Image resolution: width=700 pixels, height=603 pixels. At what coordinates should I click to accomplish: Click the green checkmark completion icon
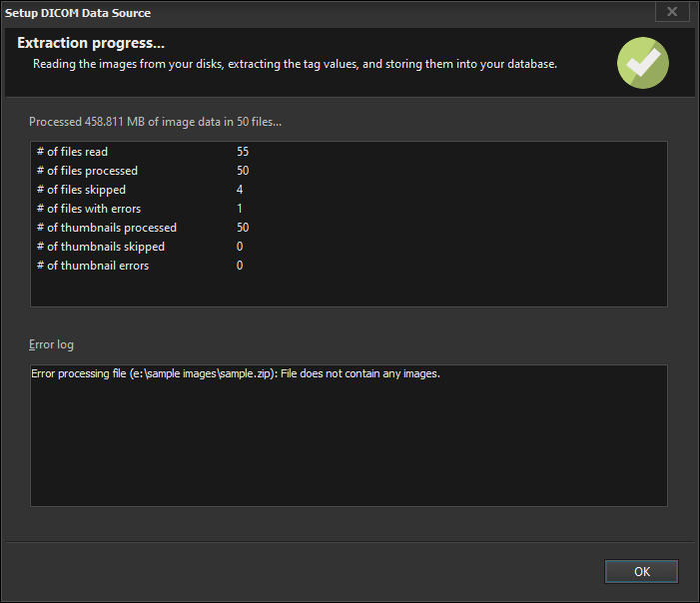[x=643, y=62]
